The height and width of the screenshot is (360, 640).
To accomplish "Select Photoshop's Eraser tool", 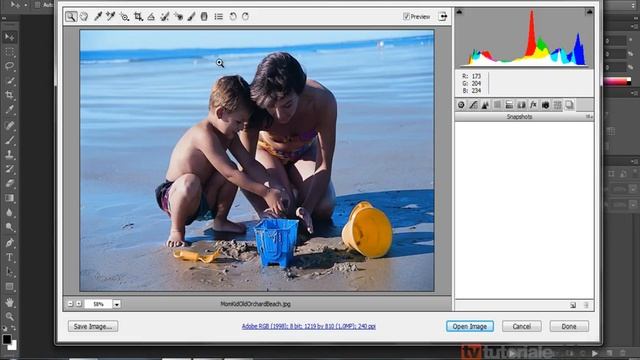I will [x=10, y=184].
